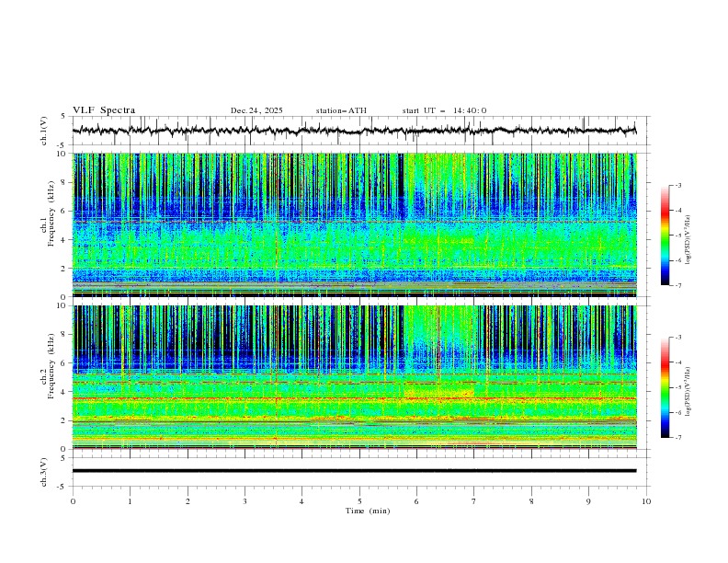The image size is (728, 563).
Task: Click the "-4" tick on ch.2 colorbar
Action: coord(678,362)
